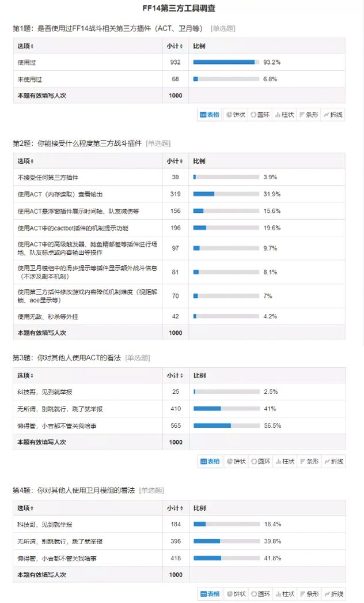Select 柱状 chart under question 4
364x603 pixels.
285,594
